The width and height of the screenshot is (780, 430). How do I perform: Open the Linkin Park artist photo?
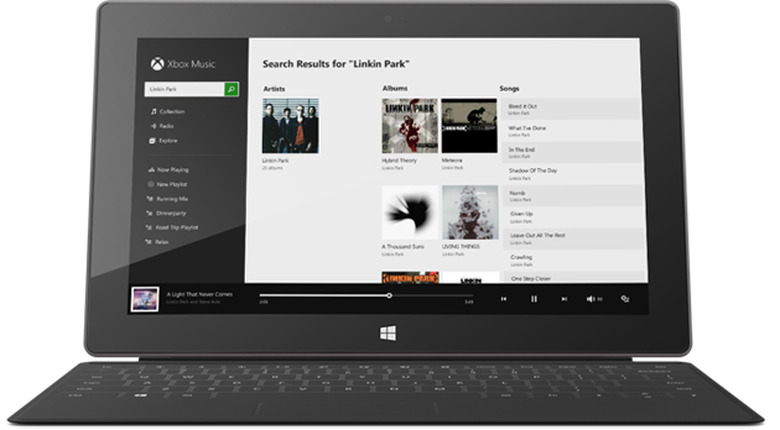pos(291,125)
